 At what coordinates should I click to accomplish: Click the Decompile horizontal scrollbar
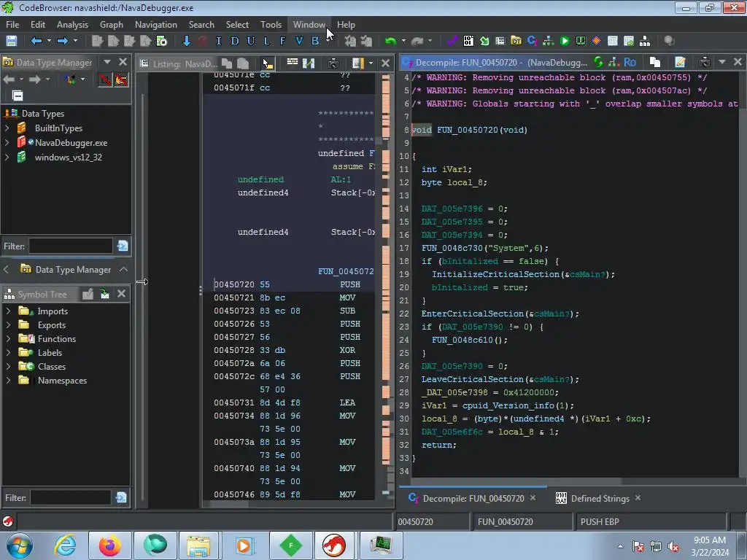[x=517, y=481]
